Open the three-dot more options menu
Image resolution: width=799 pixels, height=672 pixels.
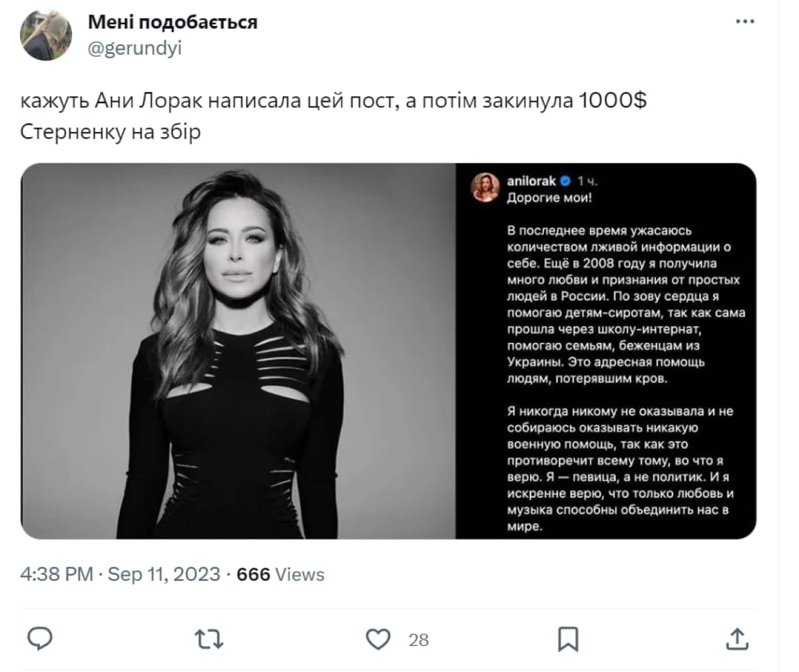point(745,22)
